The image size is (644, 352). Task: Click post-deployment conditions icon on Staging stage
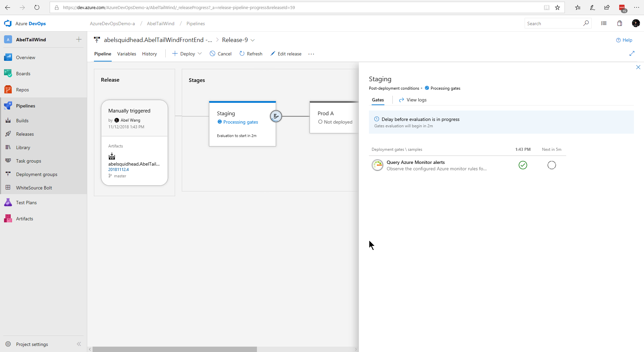point(276,116)
